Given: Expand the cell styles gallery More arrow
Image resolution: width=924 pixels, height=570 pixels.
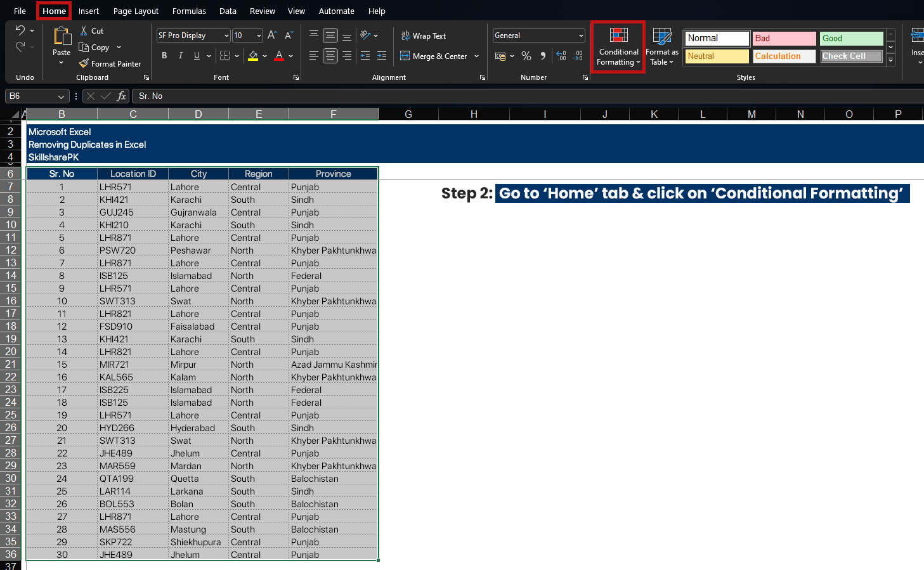Looking at the screenshot, I should (890, 60).
